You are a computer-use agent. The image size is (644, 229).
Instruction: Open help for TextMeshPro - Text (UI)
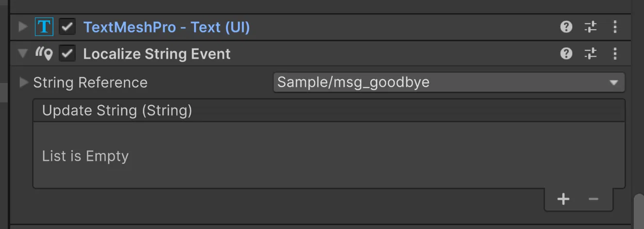[x=566, y=27]
